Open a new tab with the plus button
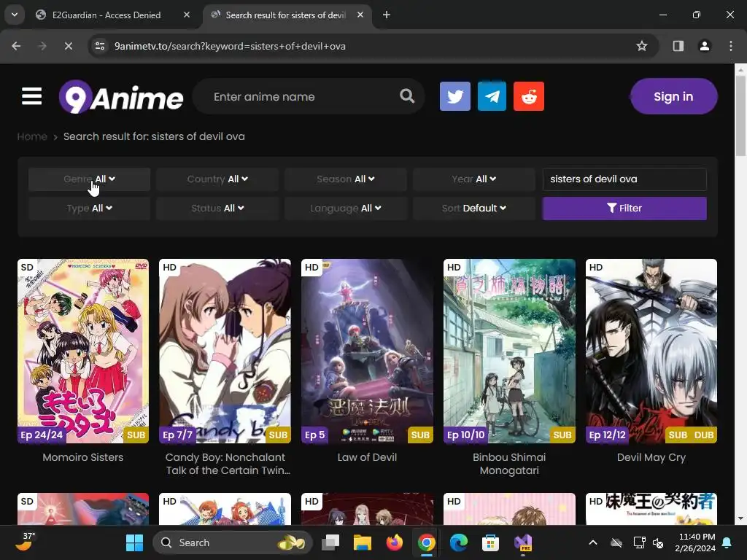 pyautogui.click(x=387, y=15)
